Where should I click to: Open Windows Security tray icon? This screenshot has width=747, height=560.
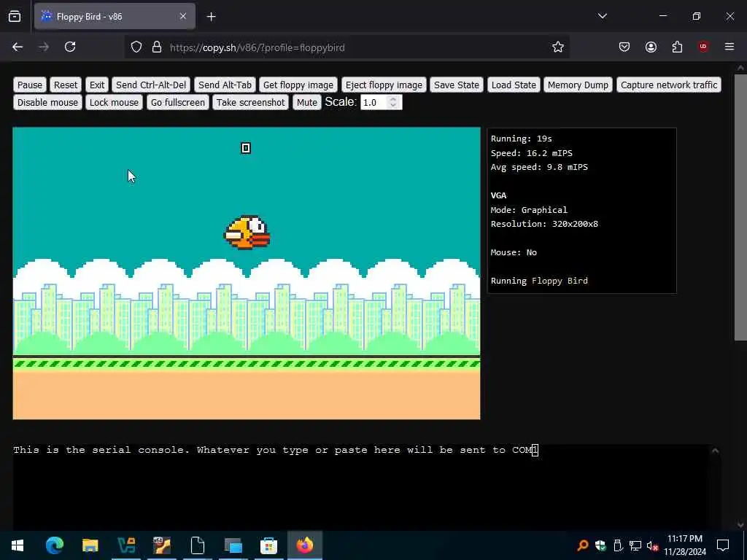point(600,545)
